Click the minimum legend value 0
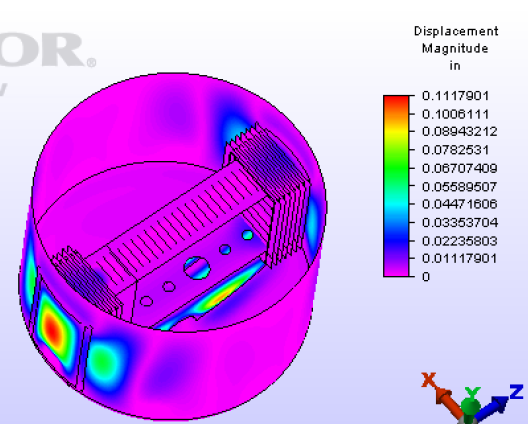Screen dimensions: 528x424 426,277
